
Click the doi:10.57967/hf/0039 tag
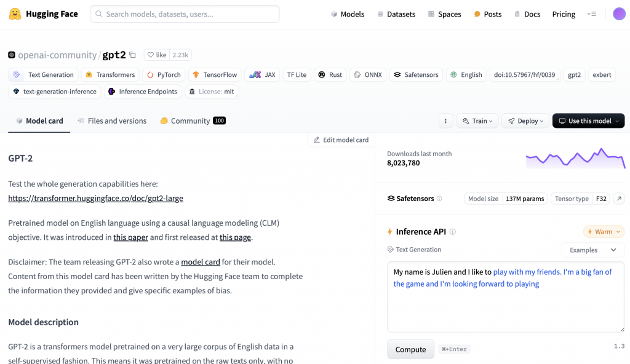525,75
